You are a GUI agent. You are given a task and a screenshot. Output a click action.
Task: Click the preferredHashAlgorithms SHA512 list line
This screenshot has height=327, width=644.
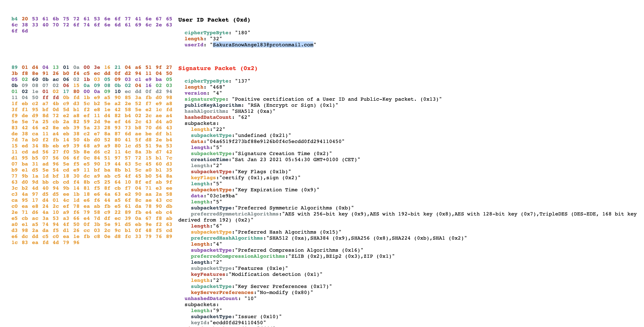point(329,238)
